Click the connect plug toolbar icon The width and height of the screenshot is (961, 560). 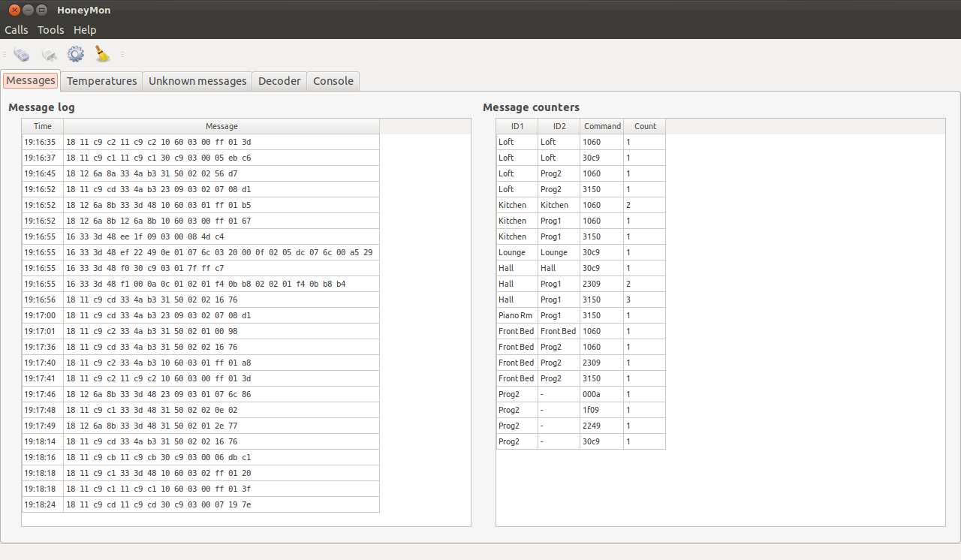pos(22,54)
